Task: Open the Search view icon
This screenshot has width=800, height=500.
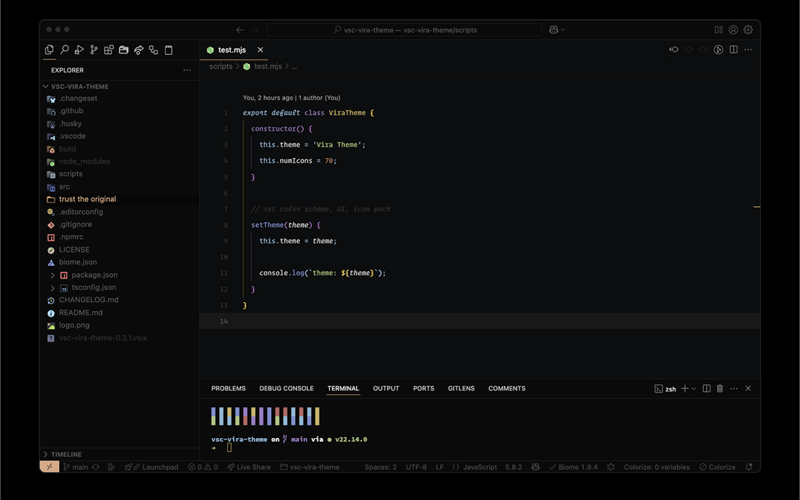Action: 64,50
